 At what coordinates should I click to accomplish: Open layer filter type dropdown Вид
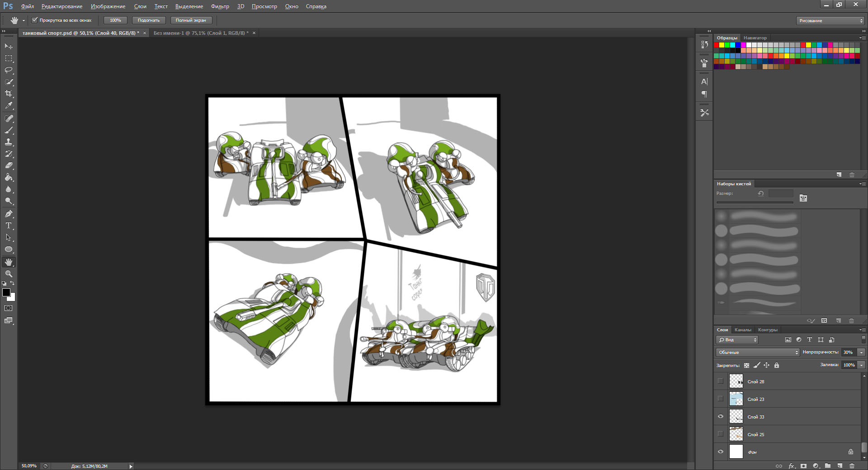tap(737, 340)
